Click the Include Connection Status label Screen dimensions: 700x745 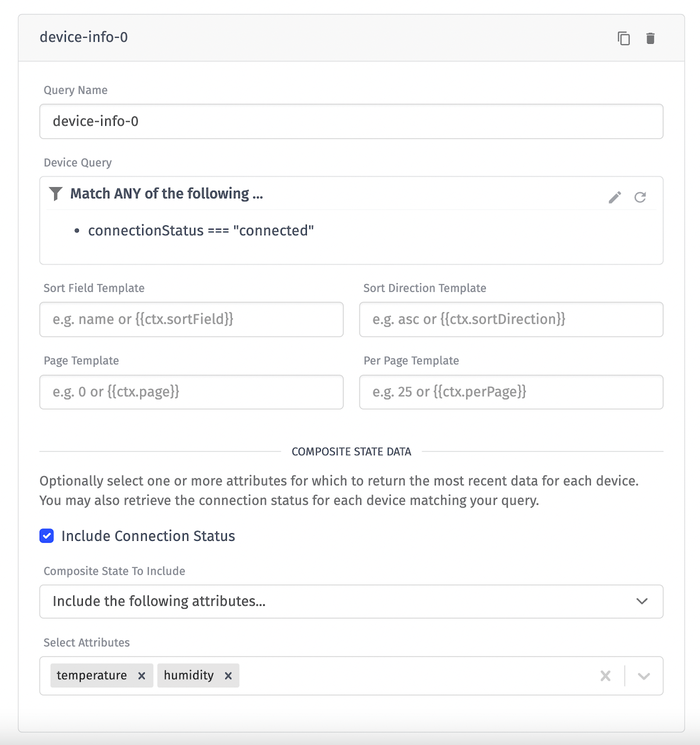(x=148, y=536)
